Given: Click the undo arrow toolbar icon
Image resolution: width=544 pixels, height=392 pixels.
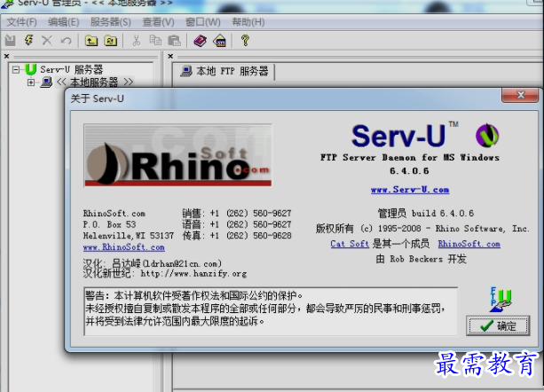Looking at the screenshot, I should pyautogui.click(x=66, y=41).
